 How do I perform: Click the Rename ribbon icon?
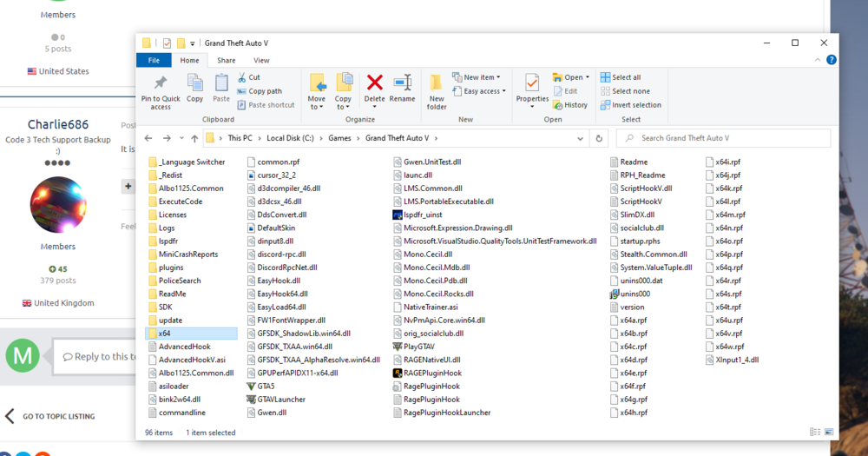(403, 83)
